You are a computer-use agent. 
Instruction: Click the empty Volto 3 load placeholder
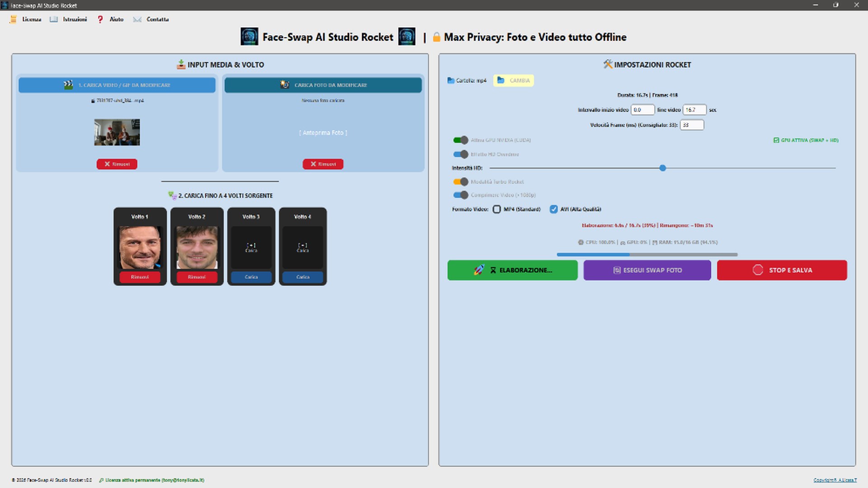(x=251, y=247)
